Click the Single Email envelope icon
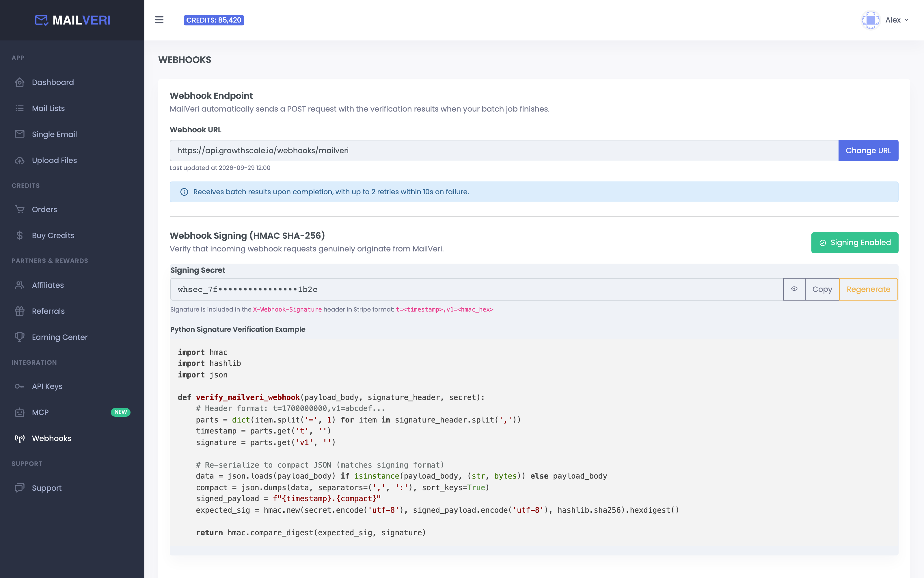The width and height of the screenshot is (924, 578). (19, 134)
